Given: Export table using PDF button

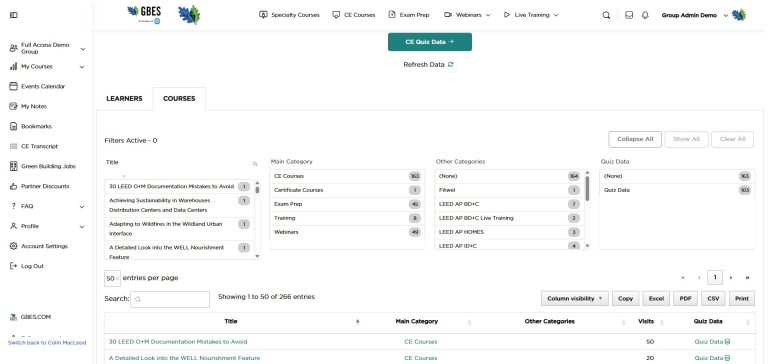Looking at the screenshot, I should pyautogui.click(x=685, y=298).
